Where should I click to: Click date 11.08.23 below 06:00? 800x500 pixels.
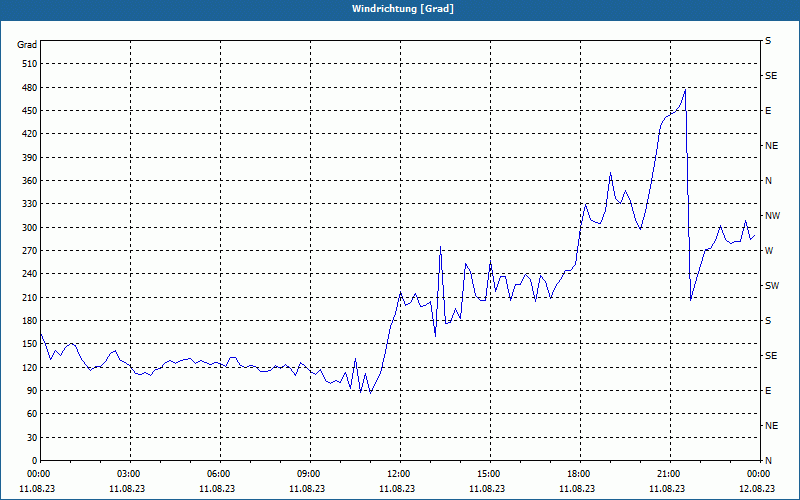pyautogui.click(x=217, y=488)
